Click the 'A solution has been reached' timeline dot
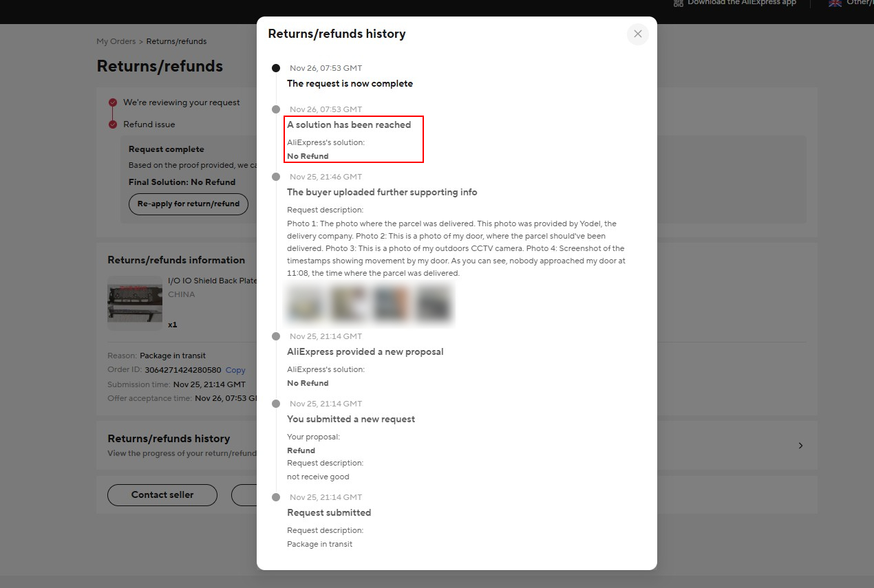Image resolution: width=874 pixels, height=588 pixels. coord(276,109)
